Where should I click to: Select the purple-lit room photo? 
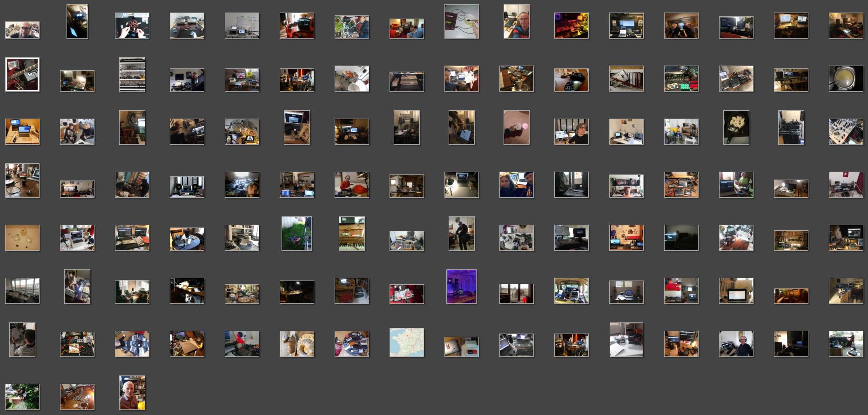[461, 287]
